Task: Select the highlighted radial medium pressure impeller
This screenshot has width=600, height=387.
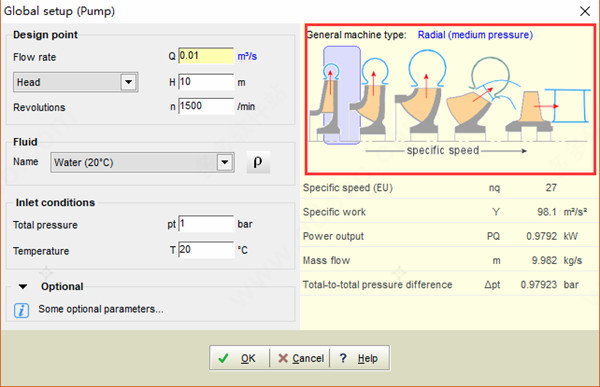Action: 342,96
